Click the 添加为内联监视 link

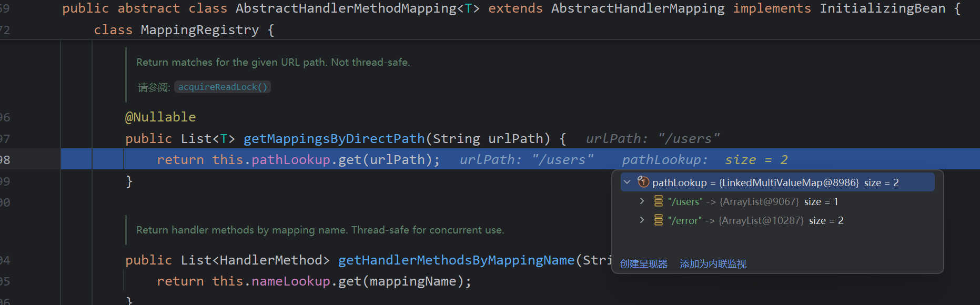click(x=713, y=264)
